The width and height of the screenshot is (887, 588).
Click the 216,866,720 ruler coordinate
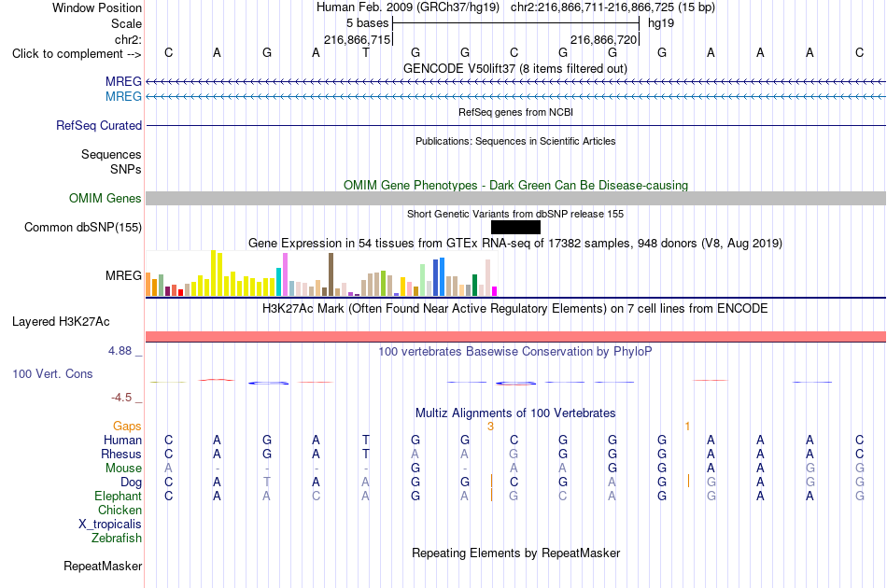pyautogui.click(x=603, y=39)
